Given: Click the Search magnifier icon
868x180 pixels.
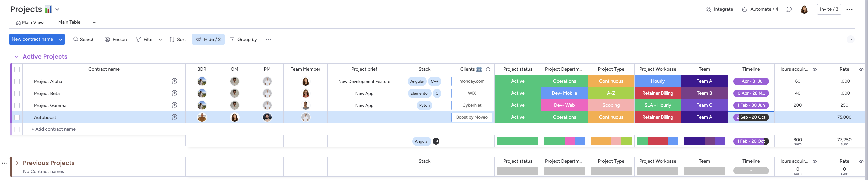Looking at the screenshot, I should coord(76,39).
